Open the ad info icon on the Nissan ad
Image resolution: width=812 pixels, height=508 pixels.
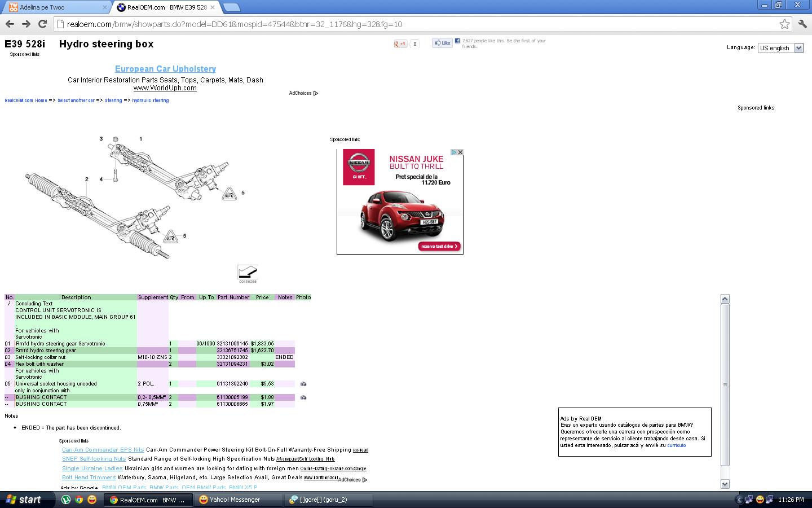tap(453, 152)
